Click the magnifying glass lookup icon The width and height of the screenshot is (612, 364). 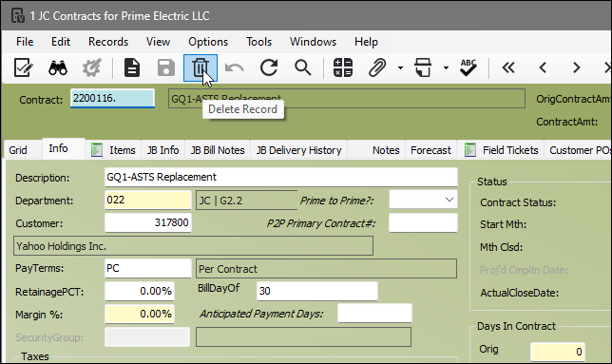tap(303, 67)
